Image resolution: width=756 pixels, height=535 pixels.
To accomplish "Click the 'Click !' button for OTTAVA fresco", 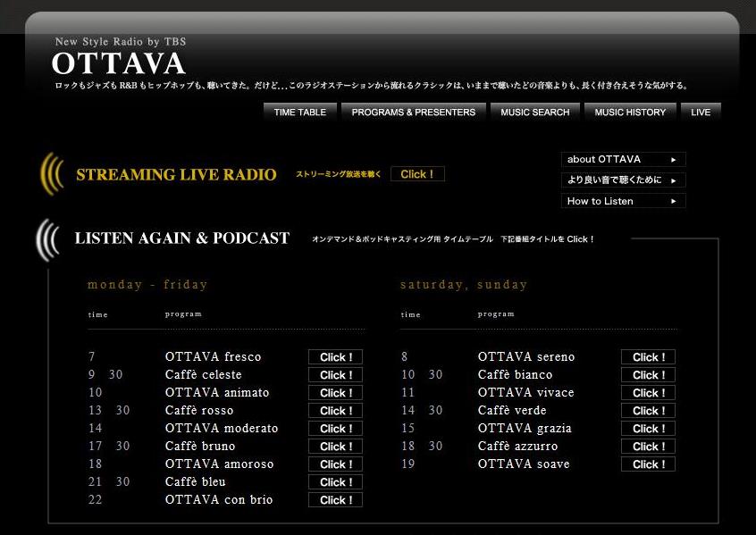I will (335, 356).
